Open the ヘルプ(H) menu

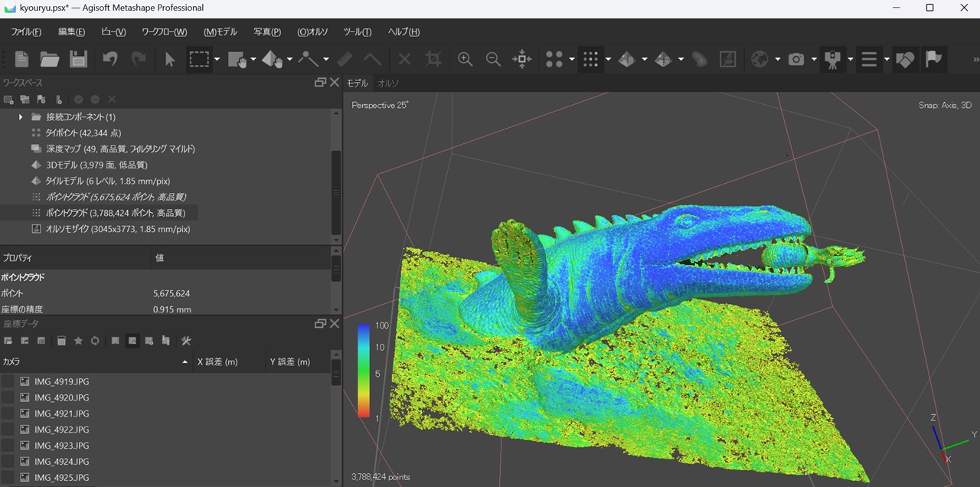[x=403, y=31]
